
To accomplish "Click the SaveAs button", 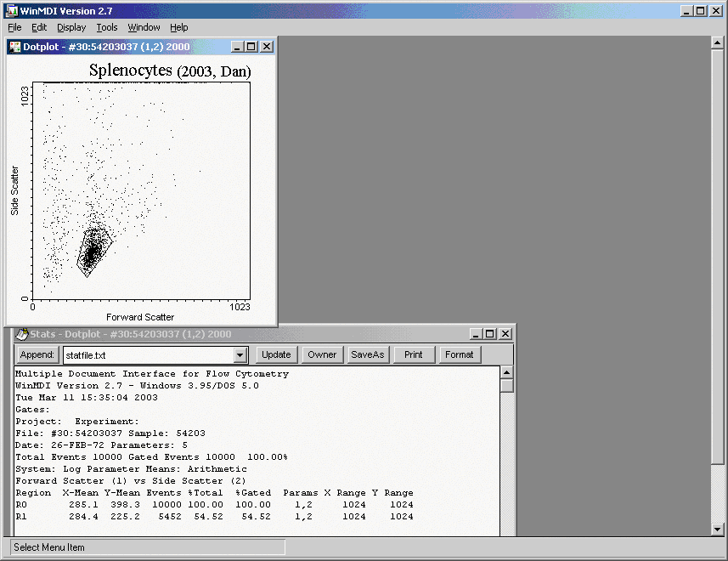I will [x=367, y=354].
